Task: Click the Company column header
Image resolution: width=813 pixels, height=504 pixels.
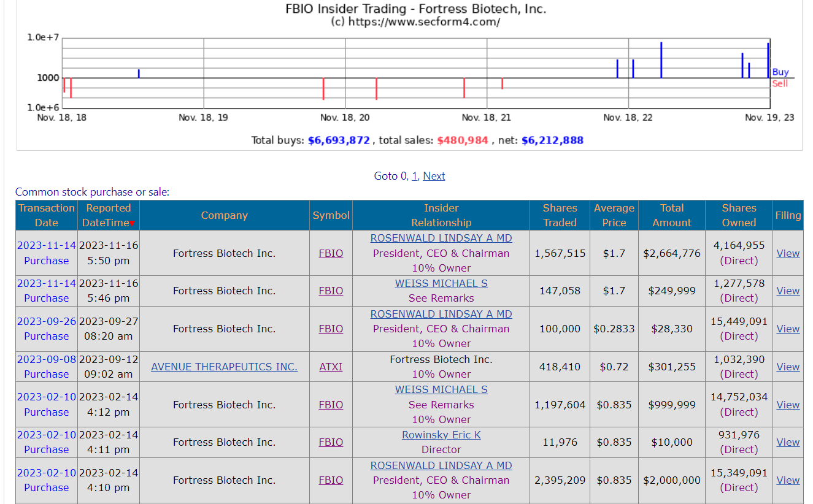Action: (x=225, y=215)
